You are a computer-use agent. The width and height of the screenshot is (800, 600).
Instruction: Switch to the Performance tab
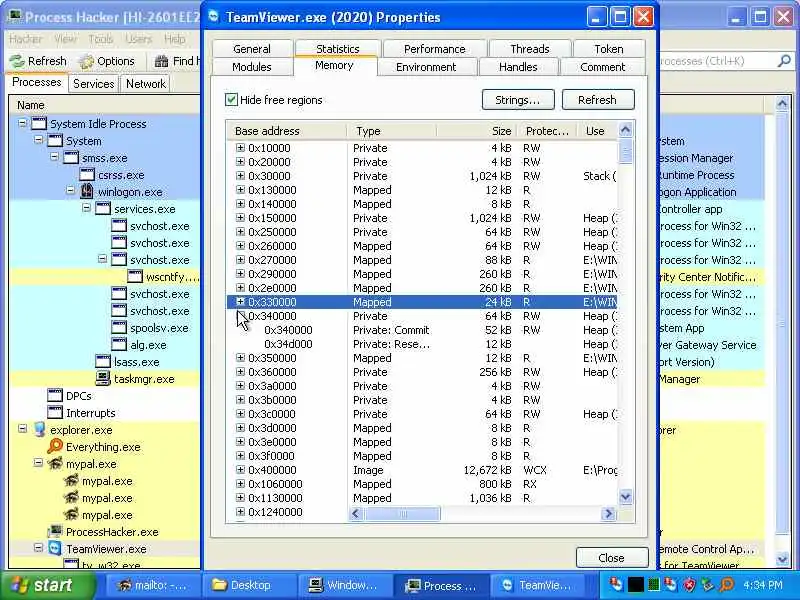[x=435, y=49]
